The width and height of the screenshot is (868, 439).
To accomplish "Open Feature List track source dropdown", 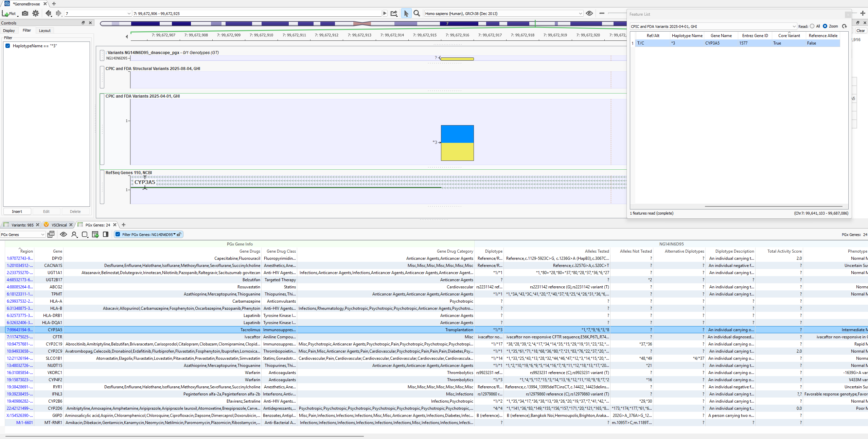I will [x=713, y=26].
